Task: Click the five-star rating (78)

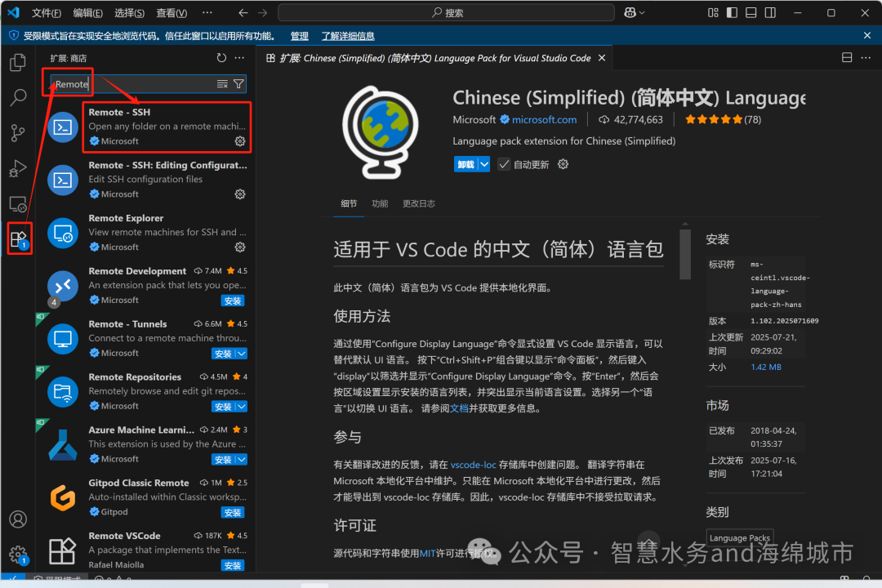Action: 723,119
